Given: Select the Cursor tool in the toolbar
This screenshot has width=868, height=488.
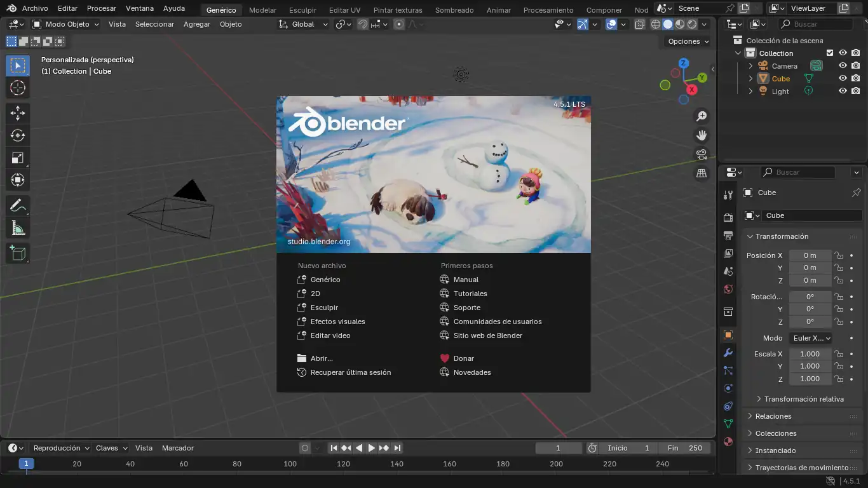Looking at the screenshot, I should pos(18,88).
